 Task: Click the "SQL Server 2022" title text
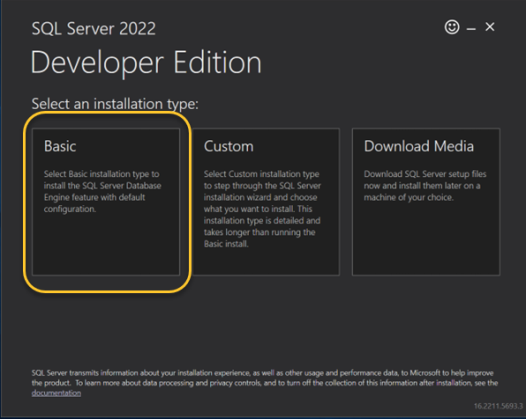pos(94,29)
